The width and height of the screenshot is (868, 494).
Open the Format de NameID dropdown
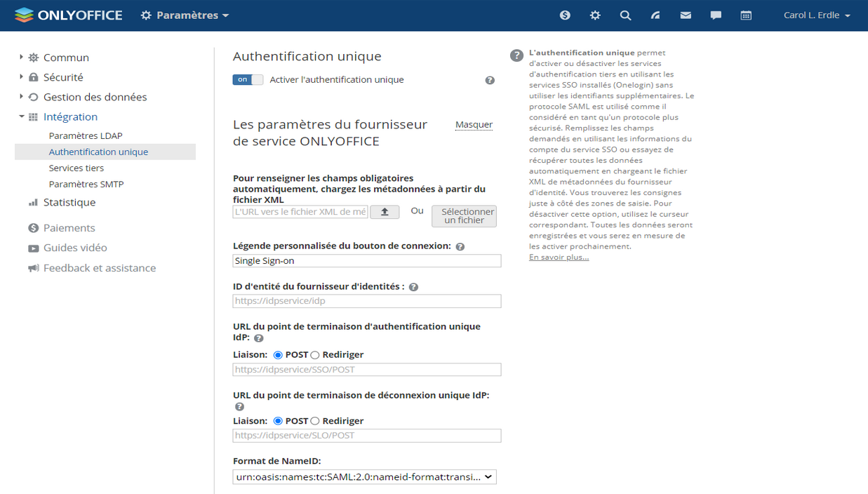pos(365,477)
